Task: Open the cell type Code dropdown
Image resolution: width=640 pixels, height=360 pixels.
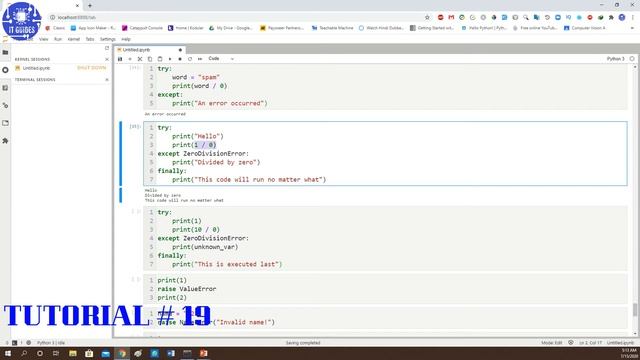Action: [x=221, y=59]
